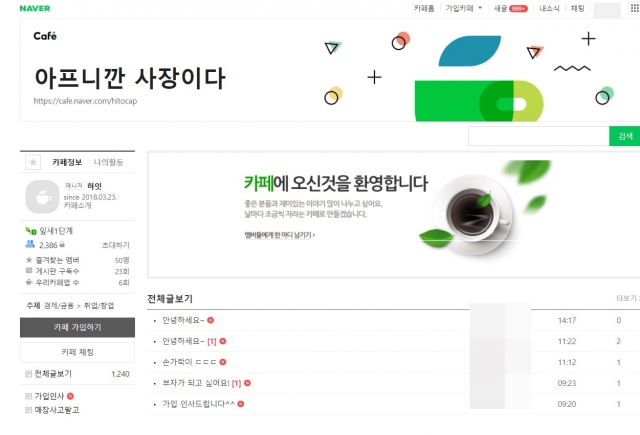This screenshot has height=435, width=640.
Task: Click the 가입인사 board icon
Action: (28, 396)
